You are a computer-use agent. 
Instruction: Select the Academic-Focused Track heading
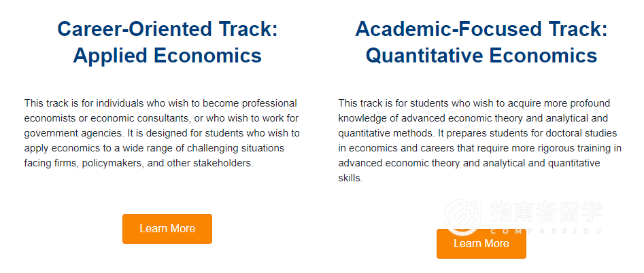tap(481, 29)
